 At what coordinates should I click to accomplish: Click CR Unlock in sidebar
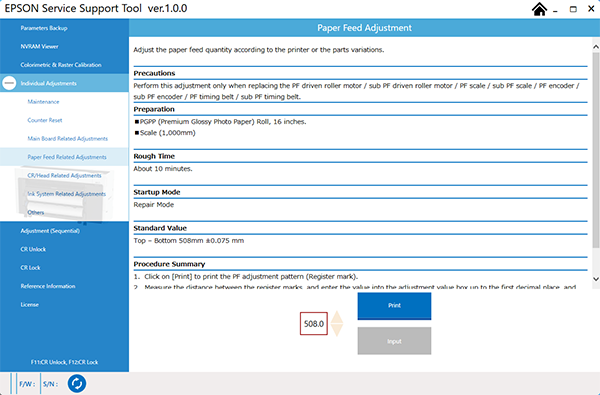coord(33,249)
